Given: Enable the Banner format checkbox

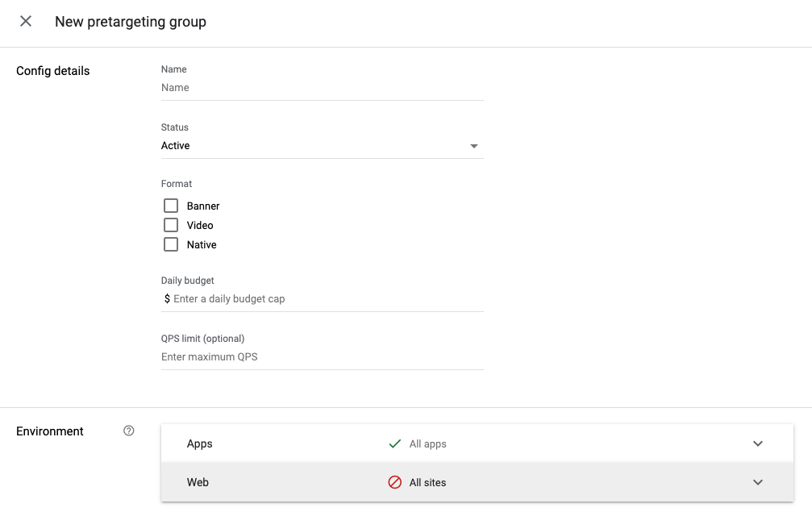Looking at the screenshot, I should coord(171,206).
